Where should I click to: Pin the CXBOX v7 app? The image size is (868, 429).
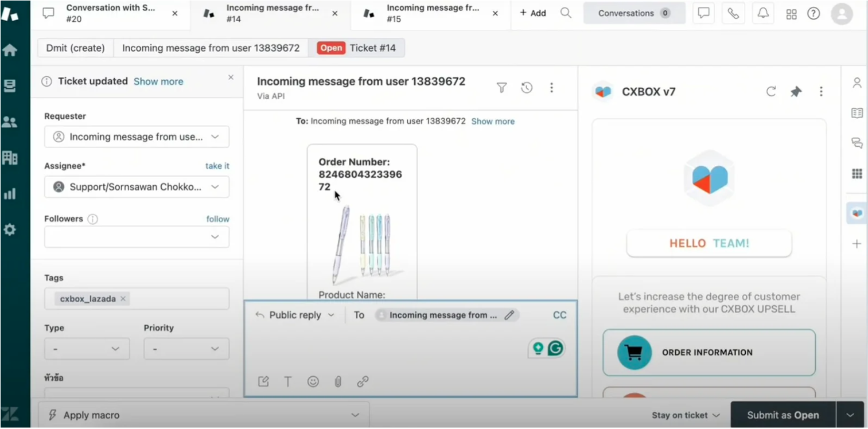[796, 92]
